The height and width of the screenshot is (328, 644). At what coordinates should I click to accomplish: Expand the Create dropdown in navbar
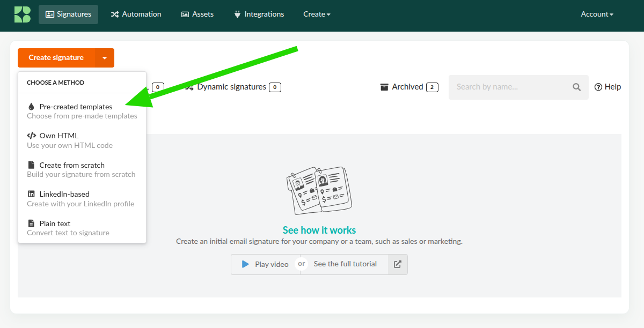(x=317, y=14)
